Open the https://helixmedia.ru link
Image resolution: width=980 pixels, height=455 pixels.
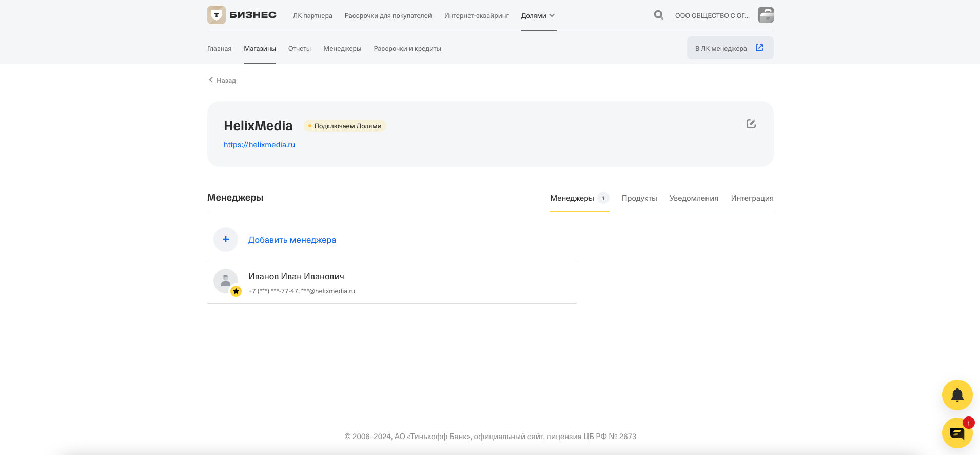pos(259,145)
